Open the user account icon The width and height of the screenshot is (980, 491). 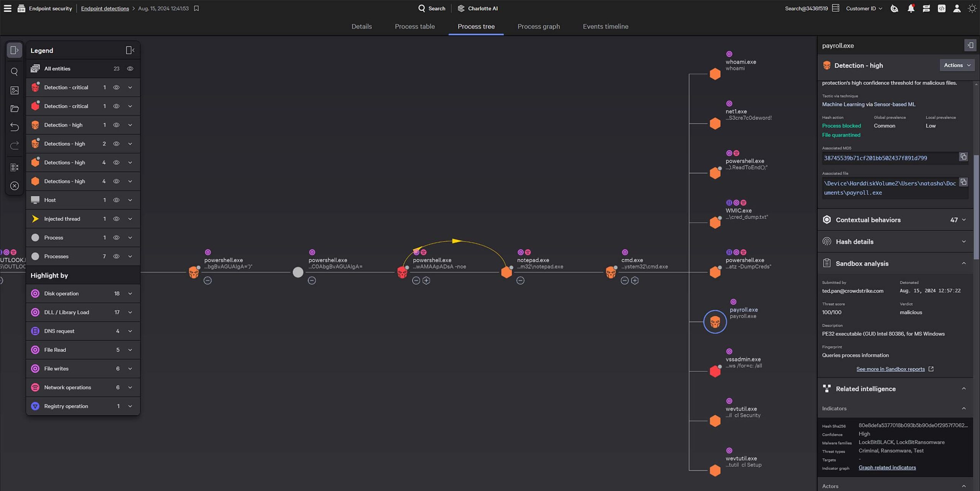(956, 8)
